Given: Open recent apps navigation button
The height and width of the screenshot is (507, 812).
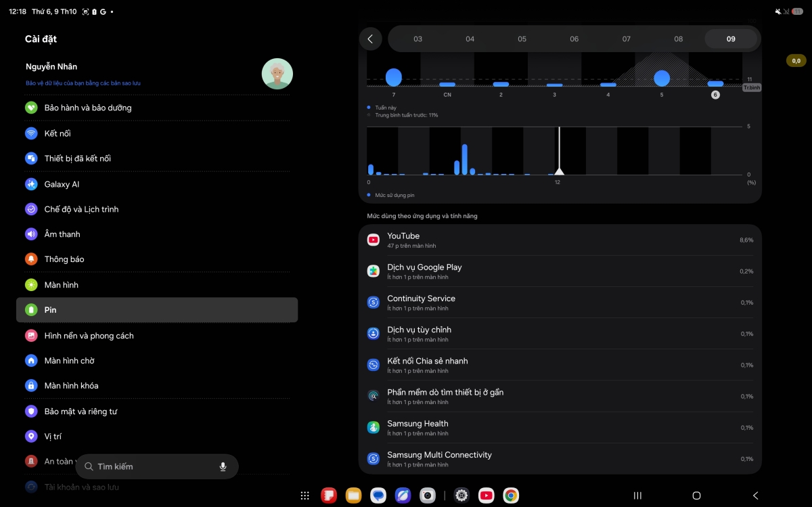Looking at the screenshot, I should 637,495.
